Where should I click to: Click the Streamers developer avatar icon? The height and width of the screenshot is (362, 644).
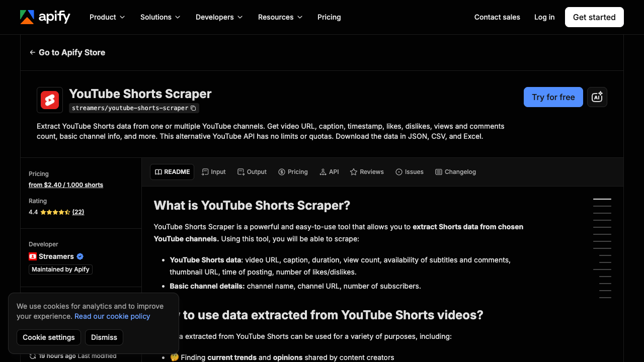[33, 256]
